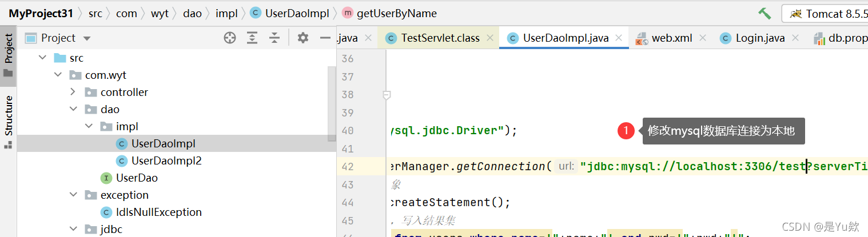Select the dao package folder in tree

102,109
